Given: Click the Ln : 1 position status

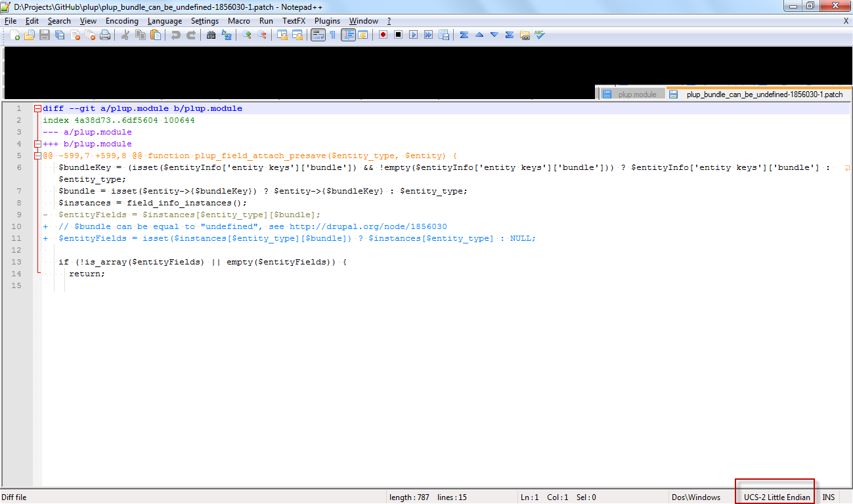Looking at the screenshot, I should click(529, 497).
